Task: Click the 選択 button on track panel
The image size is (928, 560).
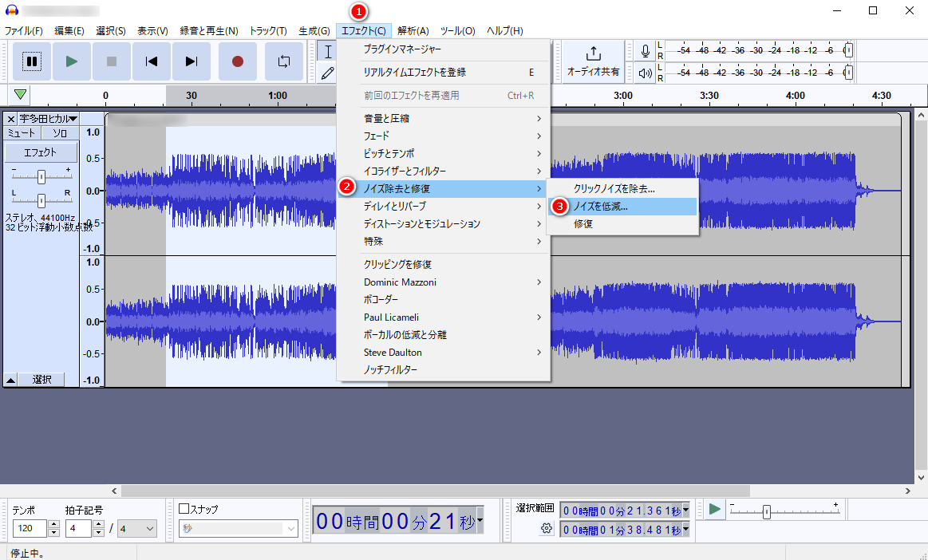Action: [42, 380]
